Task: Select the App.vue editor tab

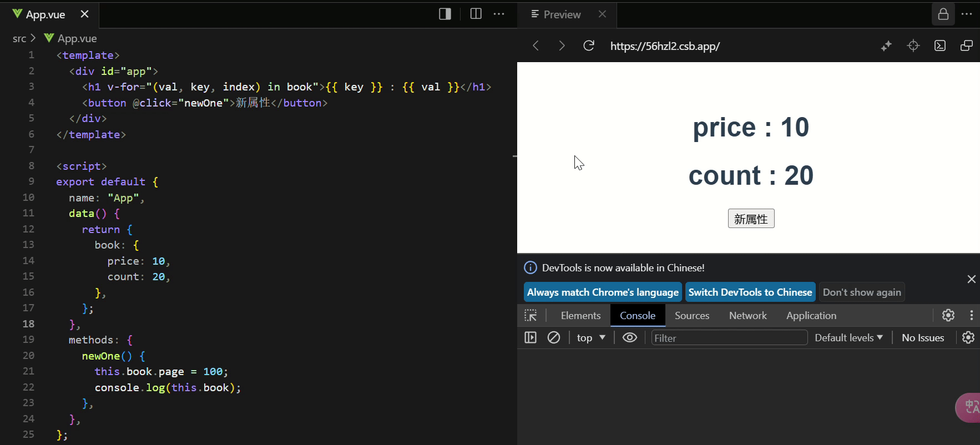Action: (x=46, y=14)
